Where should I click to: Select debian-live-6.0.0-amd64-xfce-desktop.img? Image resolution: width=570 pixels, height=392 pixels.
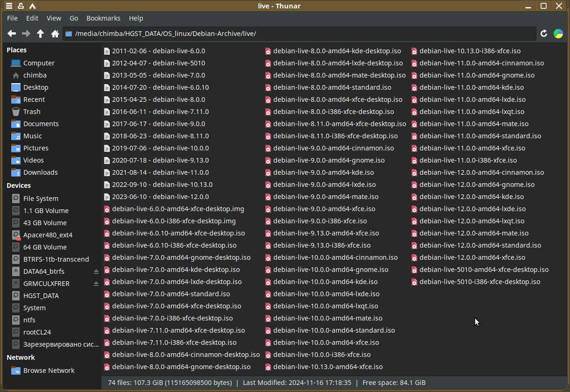tap(174, 209)
